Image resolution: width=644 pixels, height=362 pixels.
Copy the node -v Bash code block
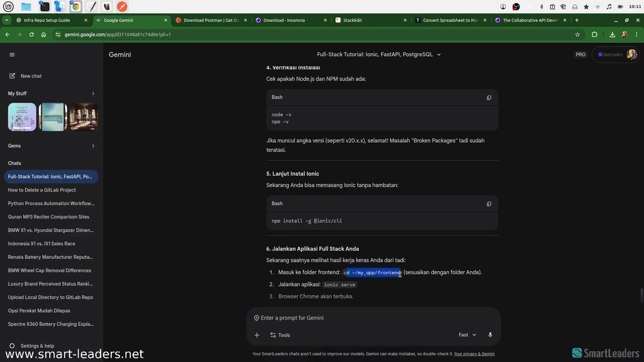(489, 98)
